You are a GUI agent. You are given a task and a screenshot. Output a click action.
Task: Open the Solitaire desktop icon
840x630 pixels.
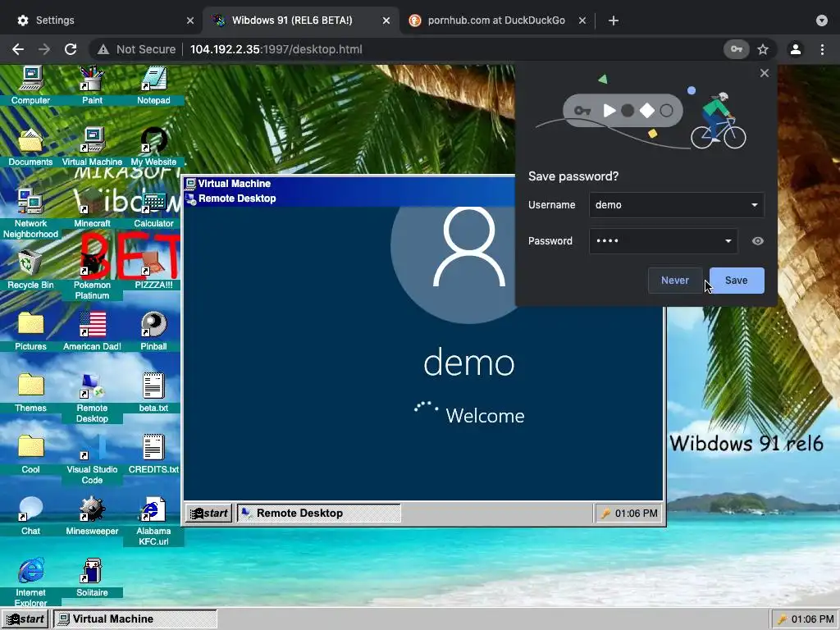(92, 577)
